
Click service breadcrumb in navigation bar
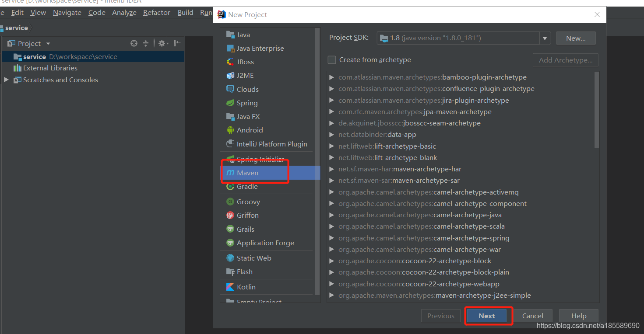coord(17,28)
